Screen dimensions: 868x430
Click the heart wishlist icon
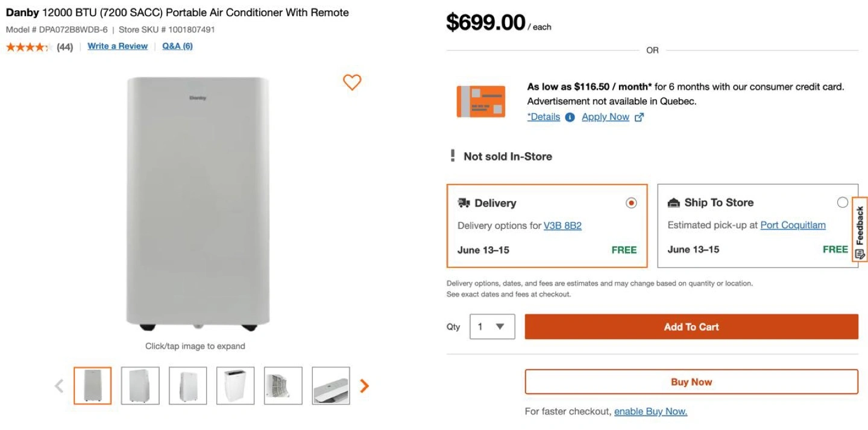[352, 82]
